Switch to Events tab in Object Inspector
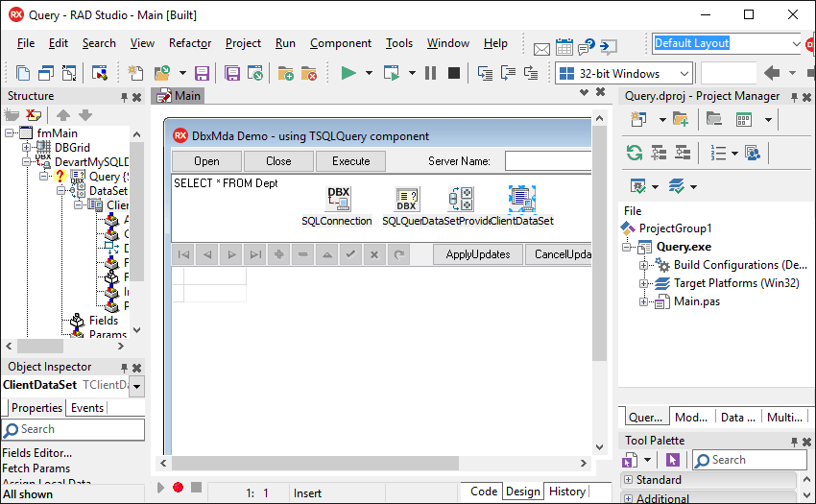The height and width of the screenshot is (504, 816). (x=87, y=408)
